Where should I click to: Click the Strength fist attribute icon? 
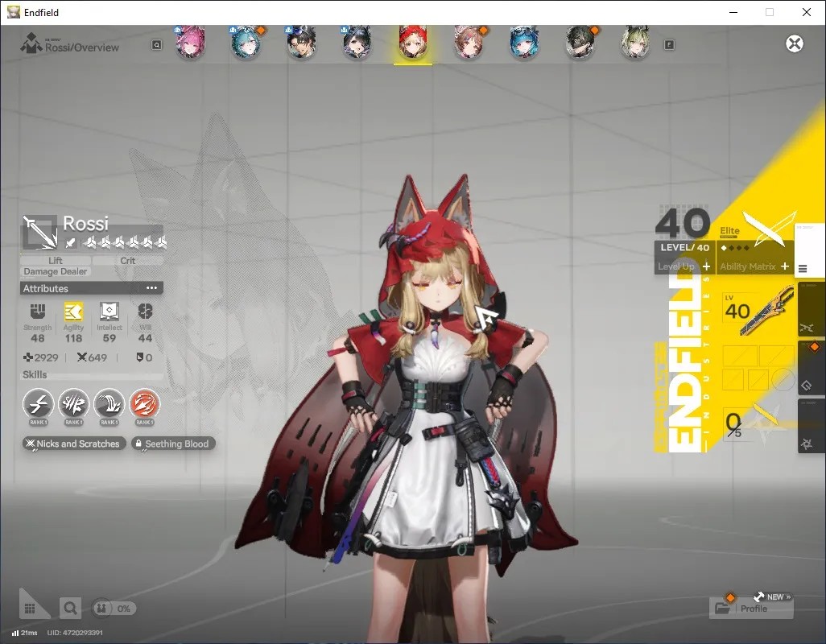(x=37, y=312)
